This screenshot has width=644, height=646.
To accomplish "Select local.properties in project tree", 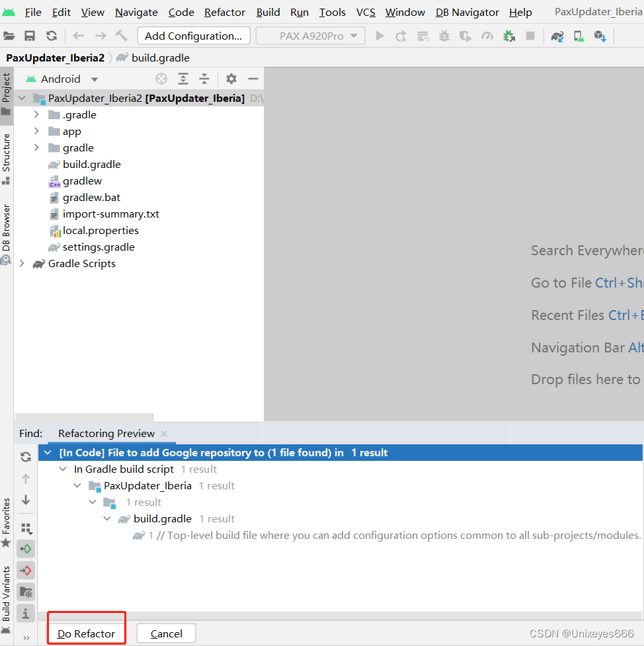I will click(101, 230).
